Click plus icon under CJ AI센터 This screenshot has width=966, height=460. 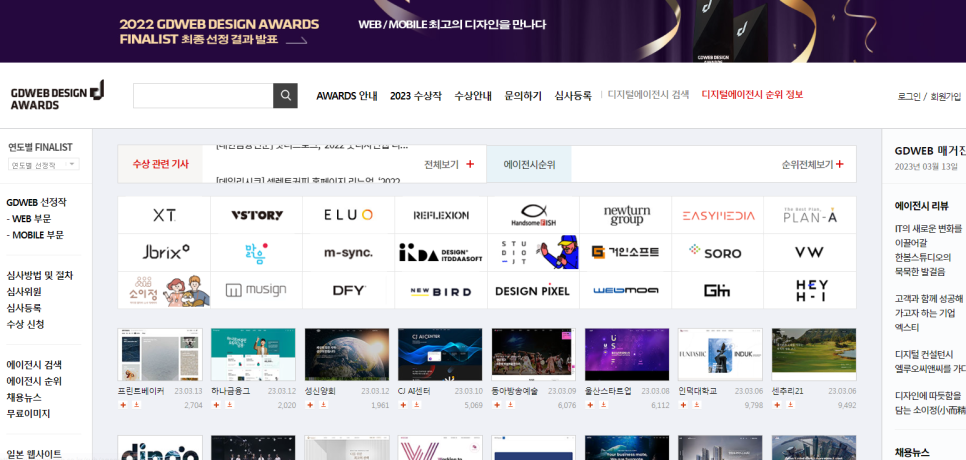pyautogui.click(x=403, y=405)
